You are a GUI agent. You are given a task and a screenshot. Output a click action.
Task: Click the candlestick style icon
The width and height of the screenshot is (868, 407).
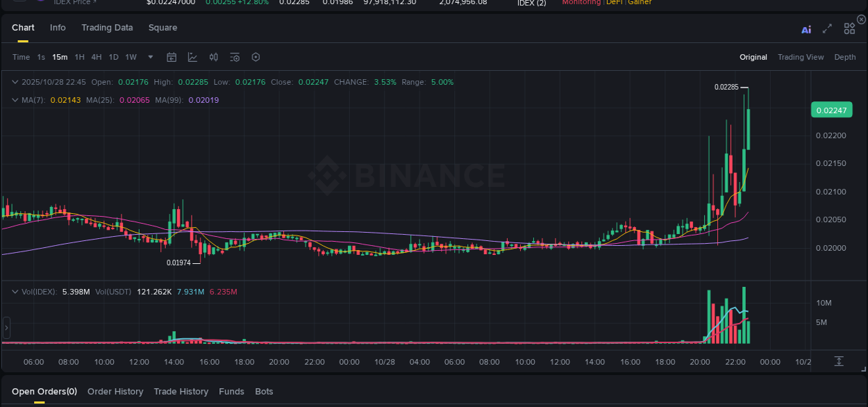coord(213,57)
